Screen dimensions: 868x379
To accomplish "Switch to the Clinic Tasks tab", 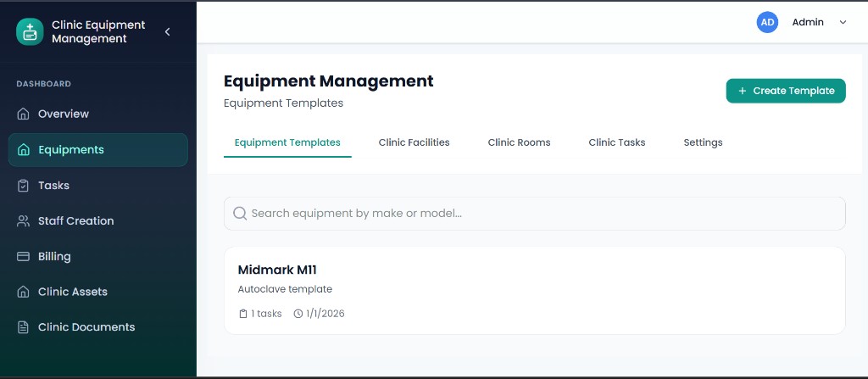I will [x=617, y=142].
